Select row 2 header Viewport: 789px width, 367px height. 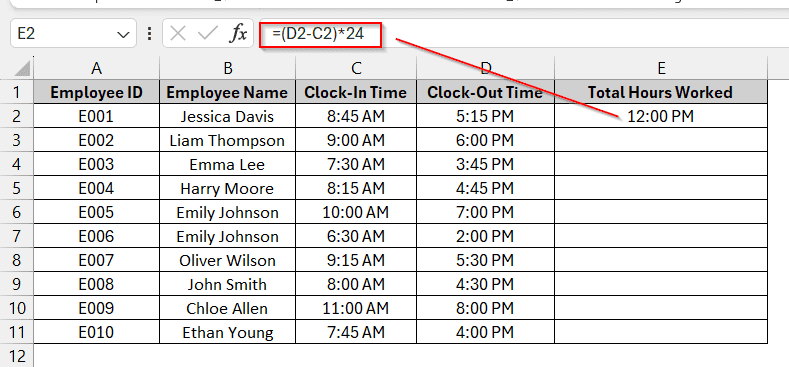tap(17, 116)
